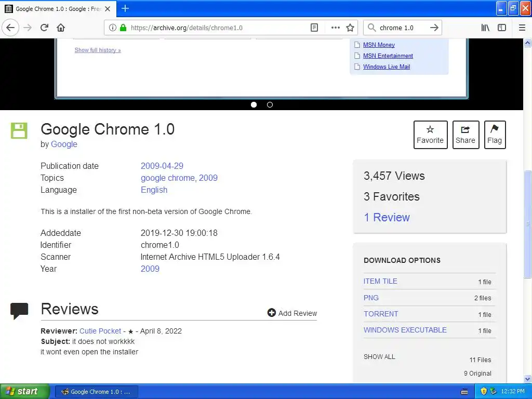532x399 pixels.
Task: Click the Reviews speech bubble icon
Action: click(x=19, y=311)
